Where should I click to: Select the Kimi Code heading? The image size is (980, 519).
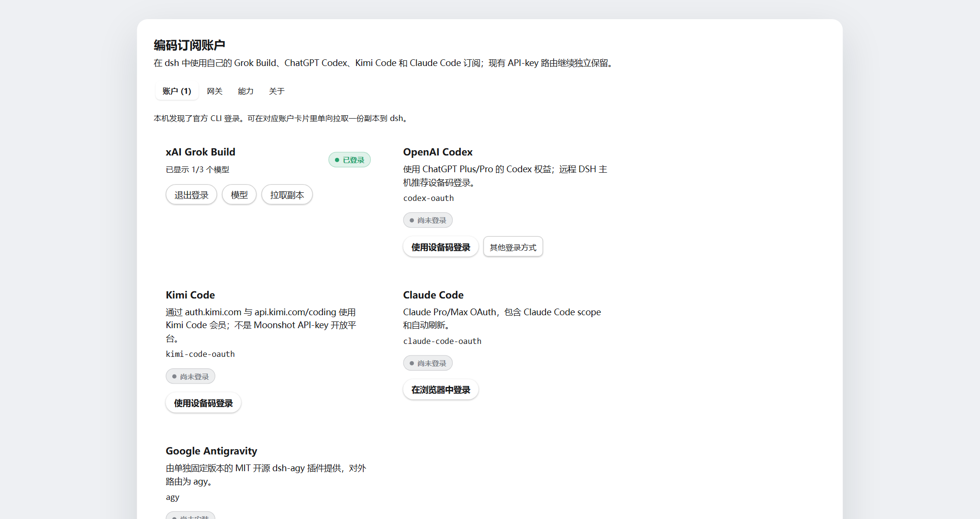point(190,295)
